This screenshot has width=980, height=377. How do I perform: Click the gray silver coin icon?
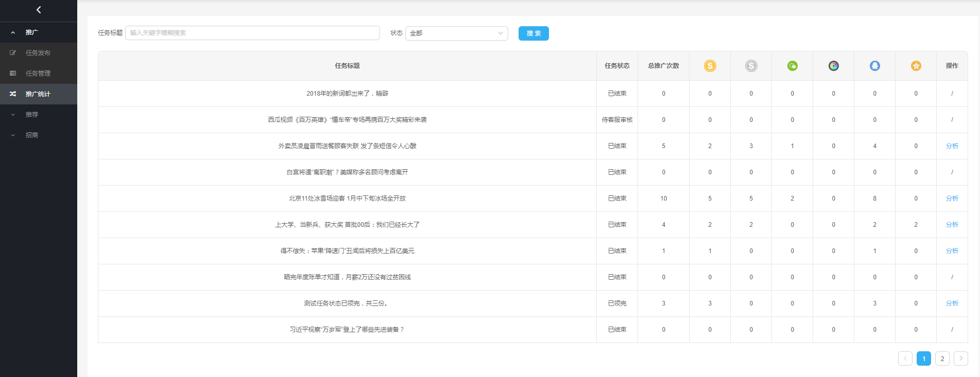(x=751, y=66)
